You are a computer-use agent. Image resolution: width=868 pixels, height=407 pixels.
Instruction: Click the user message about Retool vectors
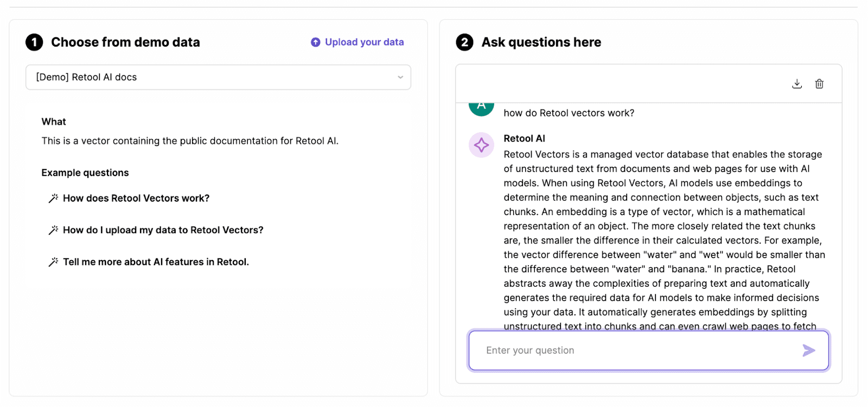coord(569,113)
